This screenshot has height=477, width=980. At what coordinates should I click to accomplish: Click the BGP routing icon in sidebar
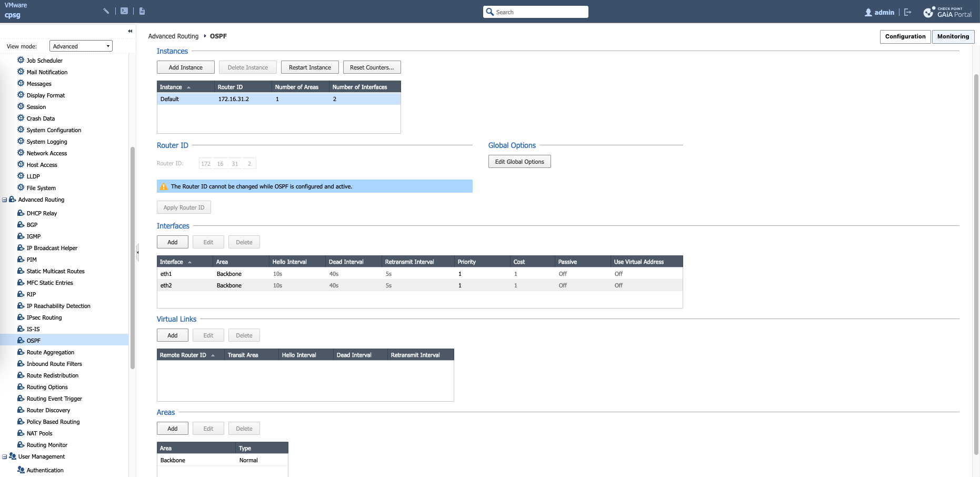tap(21, 225)
